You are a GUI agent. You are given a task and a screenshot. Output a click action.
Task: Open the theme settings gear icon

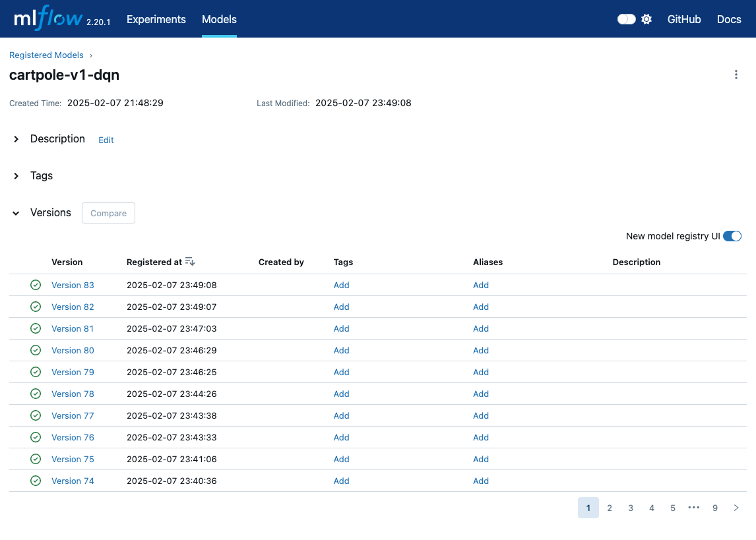[646, 19]
